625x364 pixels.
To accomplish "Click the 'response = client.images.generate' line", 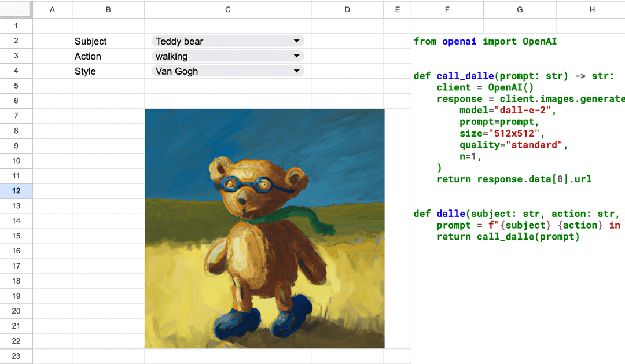I will (x=531, y=99).
